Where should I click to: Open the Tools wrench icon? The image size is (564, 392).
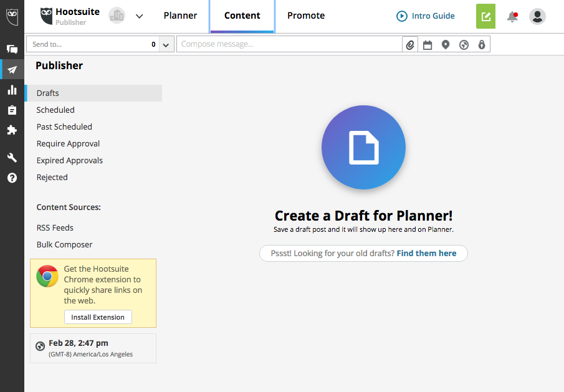(12, 158)
